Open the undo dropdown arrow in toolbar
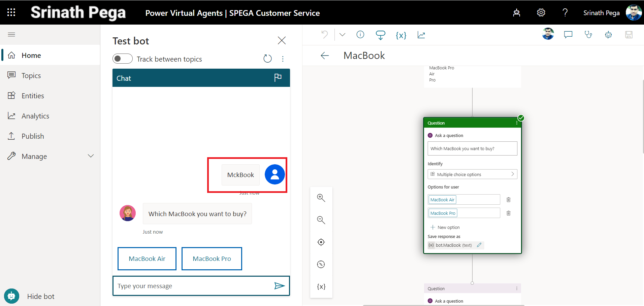 (x=342, y=35)
